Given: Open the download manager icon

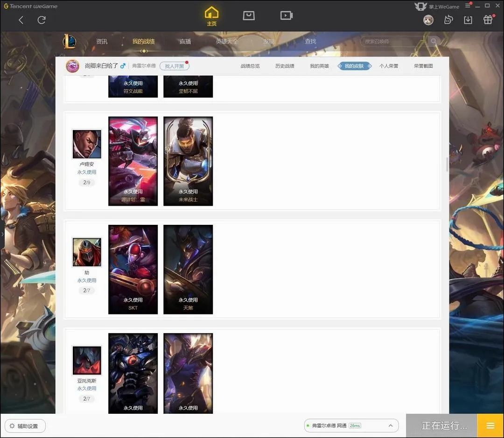Looking at the screenshot, I should pos(468,20).
